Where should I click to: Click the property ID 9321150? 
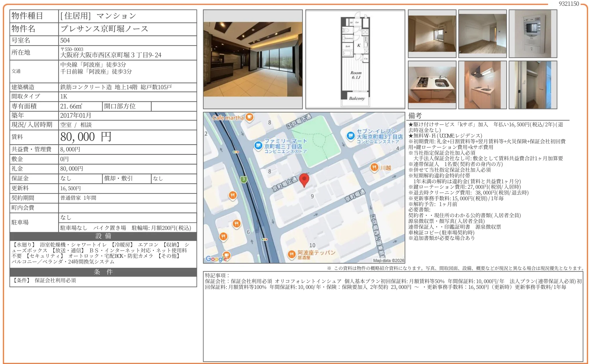tap(569, 4)
